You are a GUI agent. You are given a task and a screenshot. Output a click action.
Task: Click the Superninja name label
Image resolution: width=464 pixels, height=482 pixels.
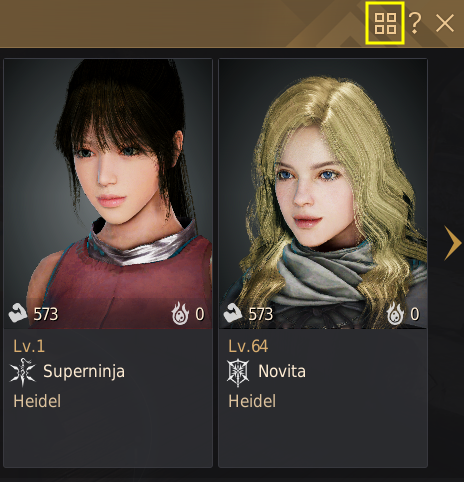click(x=84, y=372)
